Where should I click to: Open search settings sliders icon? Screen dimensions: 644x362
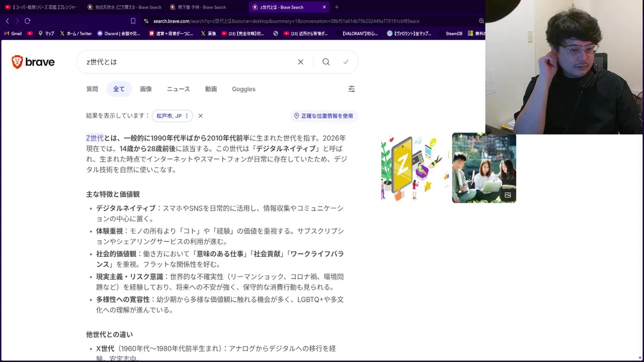tap(352, 89)
